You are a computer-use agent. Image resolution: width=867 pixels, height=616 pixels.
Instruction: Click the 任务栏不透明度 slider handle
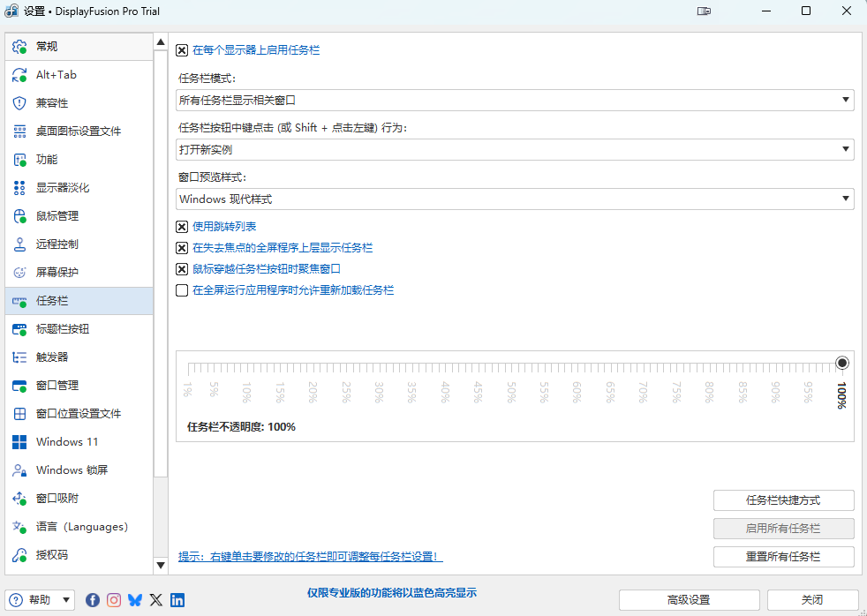point(842,363)
